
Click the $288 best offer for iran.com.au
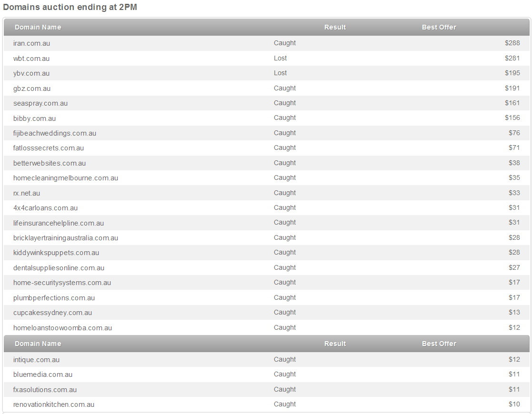(512, 43)
